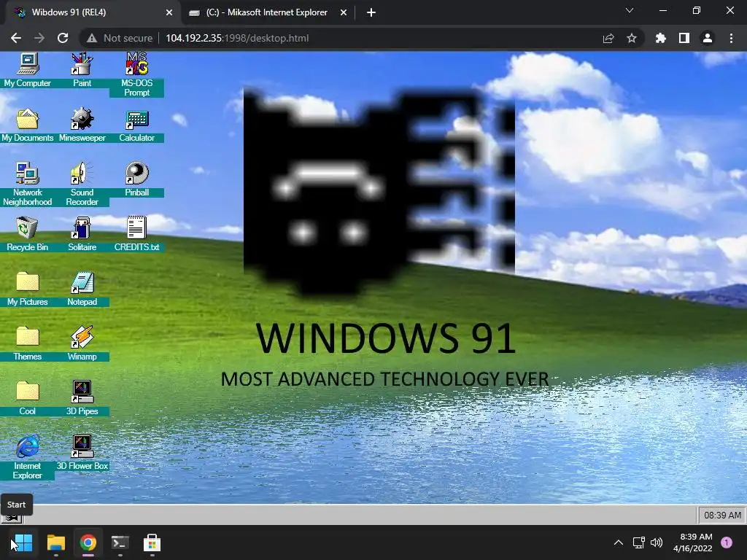Open the MS-DOS Prompt shortcut
This screenshot has width=747, height=560.
[136, 74]
